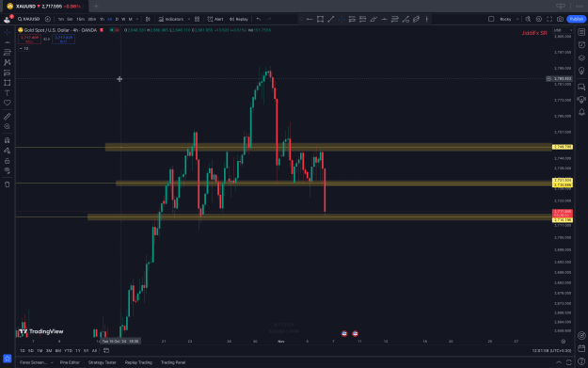This screenshot has height=368, width=588.
Task: Pick the vertical line tool in favorites toolbar
Action: click(x=427, y=19)
